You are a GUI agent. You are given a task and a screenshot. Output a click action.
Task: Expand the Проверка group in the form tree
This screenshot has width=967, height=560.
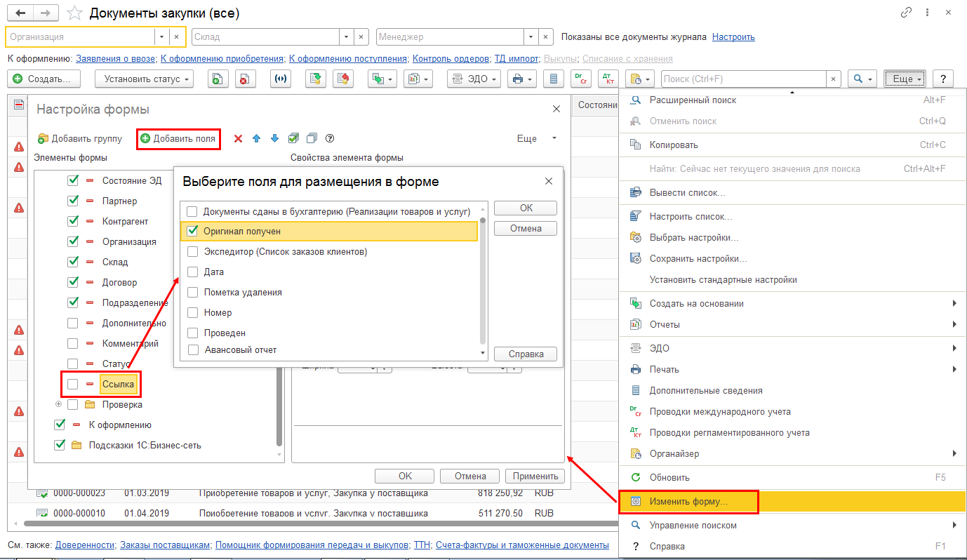tap(59, 404)
